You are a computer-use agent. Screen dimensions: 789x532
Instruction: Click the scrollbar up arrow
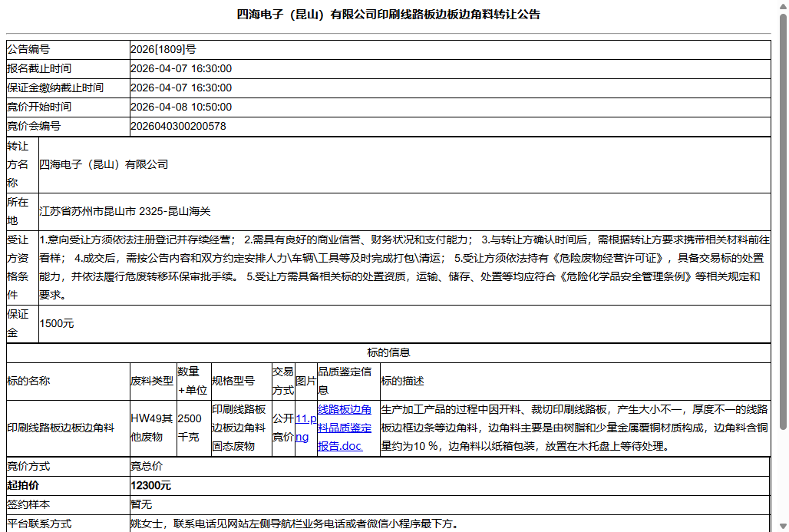point(783,5)
